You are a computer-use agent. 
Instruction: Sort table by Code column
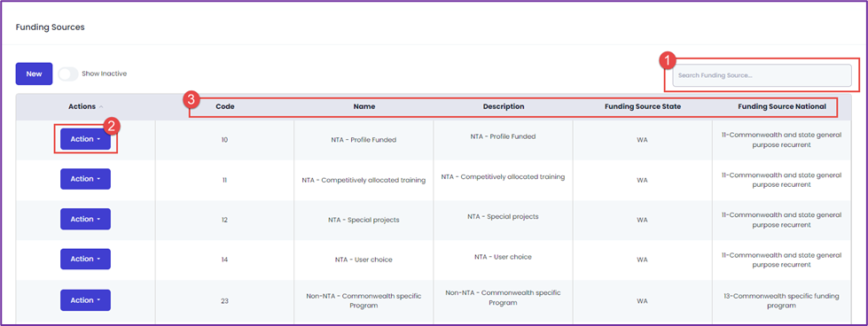tap(224, 106)
